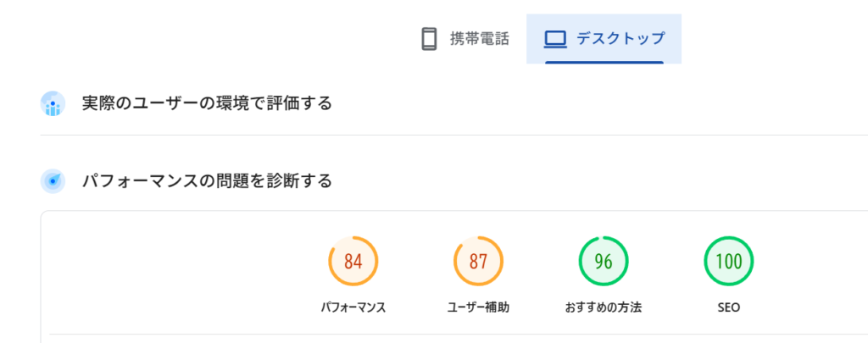Image resolution: width=868 pixels, height=343 pixels.
Task: Click the mobile phone icon
Action: 429,39
